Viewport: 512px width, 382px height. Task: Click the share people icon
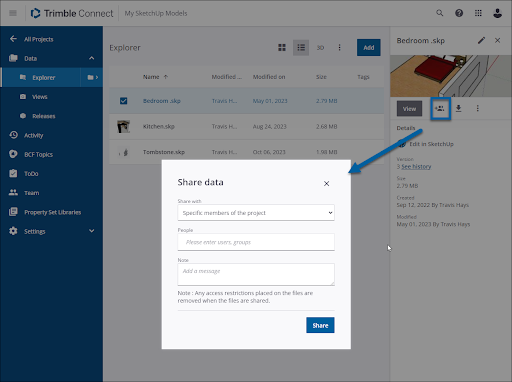click(x=440, y=109)
